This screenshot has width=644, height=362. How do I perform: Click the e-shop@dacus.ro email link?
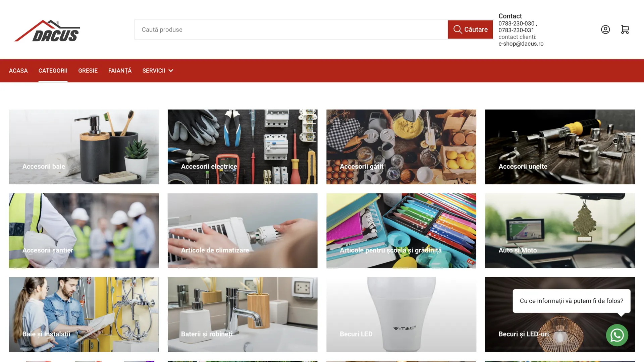(x=521, y=44)
